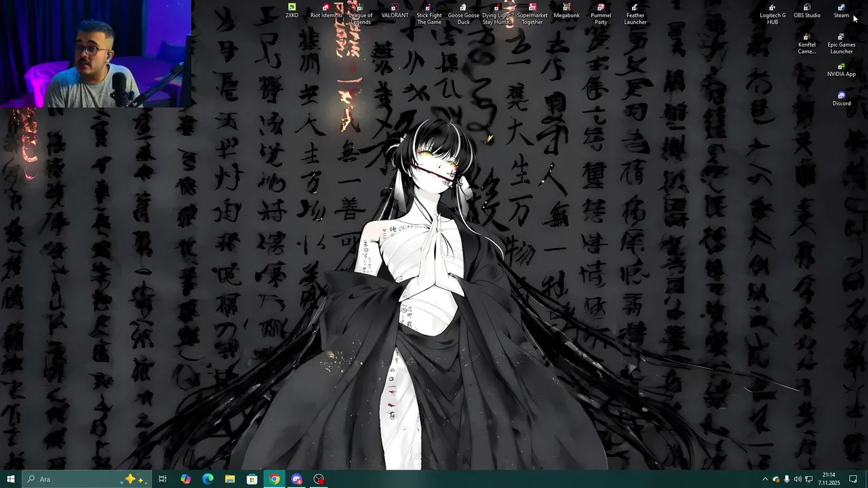
Task: Select the VALORANT desktop shortcut
Action: (395, 11)
